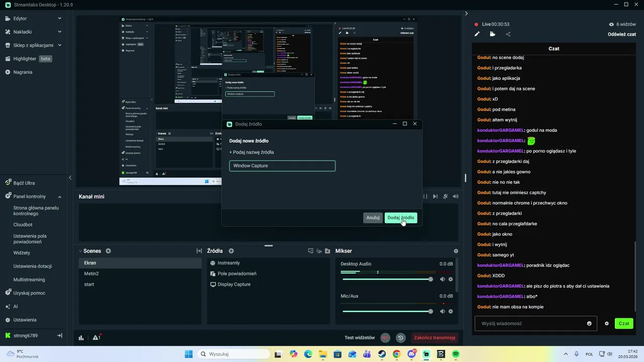Open the camera icon beside the pencil
This screenshot has height=362, width=644.
pyautogui.click(x=492, y=34)
